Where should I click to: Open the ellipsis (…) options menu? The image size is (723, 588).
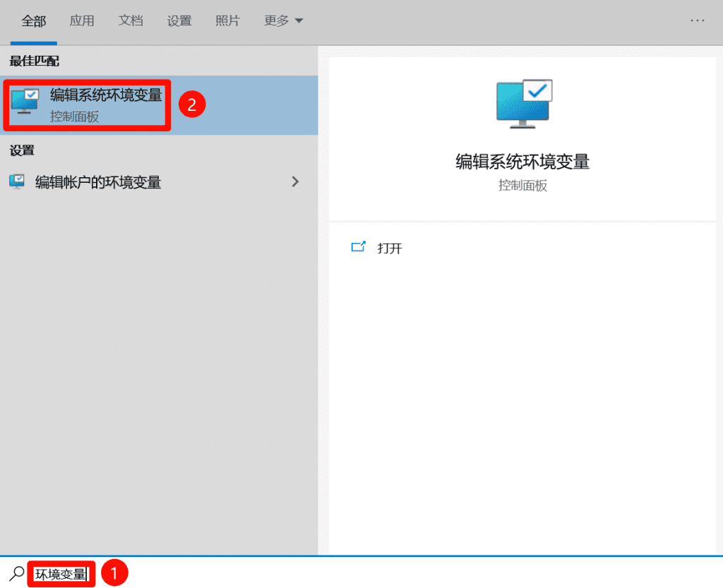[x=697, y=20]
